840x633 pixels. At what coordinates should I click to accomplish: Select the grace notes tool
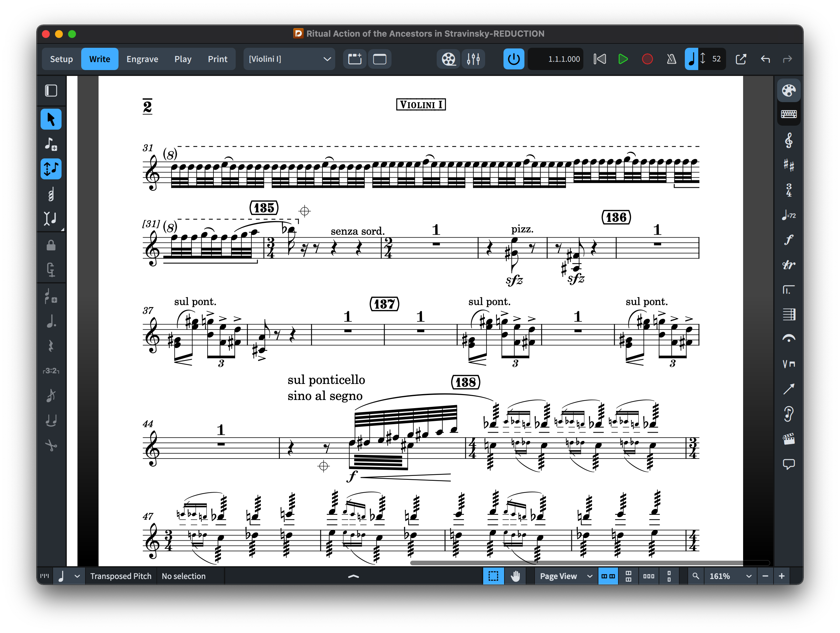click(51, 297)
